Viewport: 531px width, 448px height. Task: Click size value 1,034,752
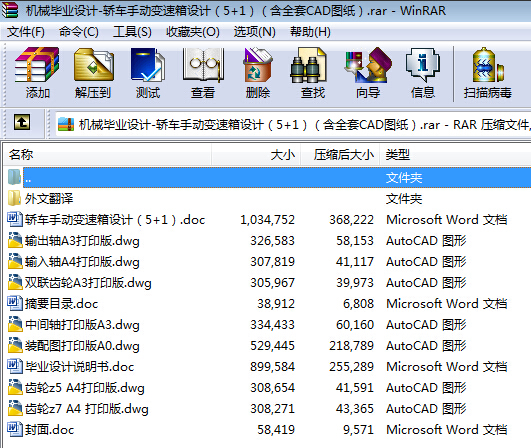[x=267, y=220]
